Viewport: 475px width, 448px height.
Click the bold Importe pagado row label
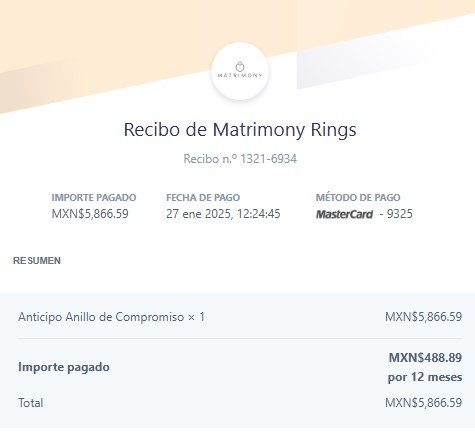pos(64,367)
